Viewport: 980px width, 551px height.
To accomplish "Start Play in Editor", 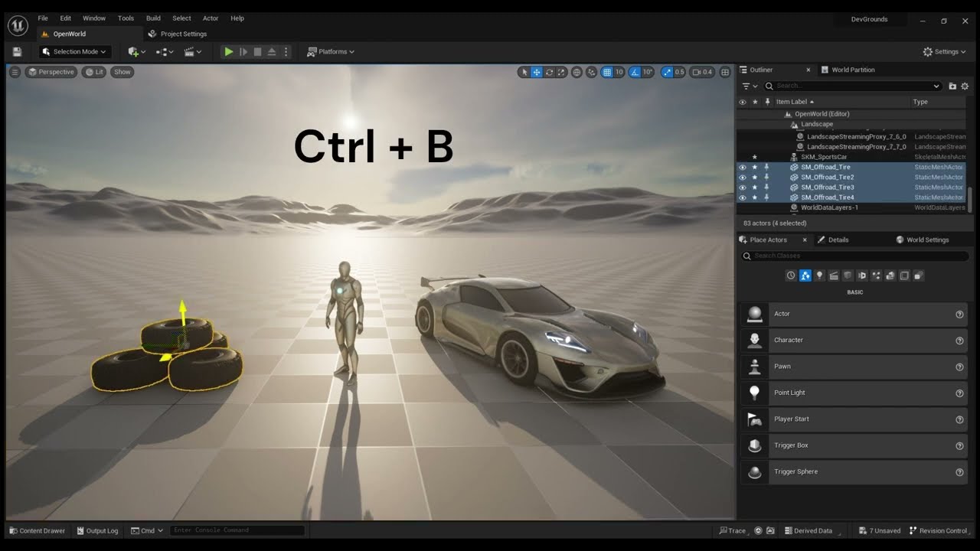I will [228, 51].
